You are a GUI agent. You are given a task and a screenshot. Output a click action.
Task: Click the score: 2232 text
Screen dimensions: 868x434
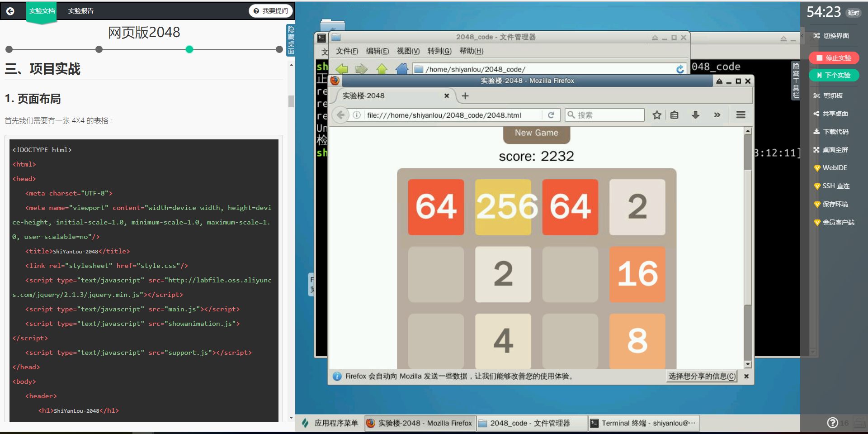coord(536,156)
